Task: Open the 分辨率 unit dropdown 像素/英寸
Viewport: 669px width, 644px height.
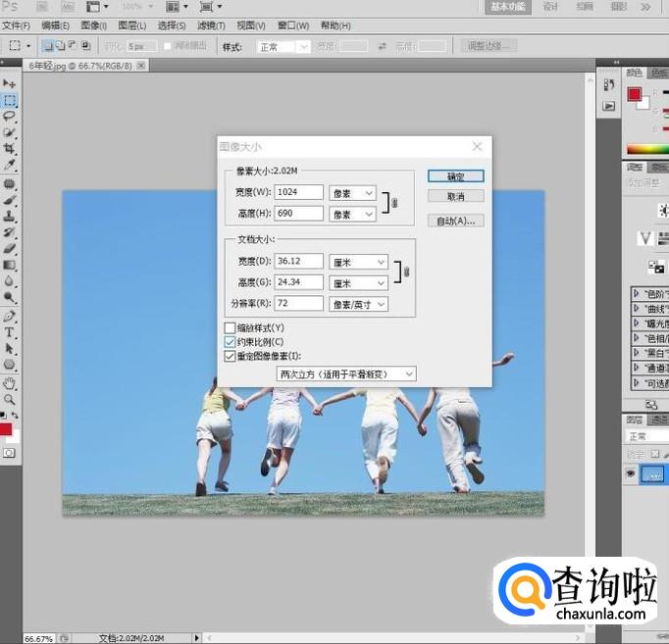Action: point(358,304)
